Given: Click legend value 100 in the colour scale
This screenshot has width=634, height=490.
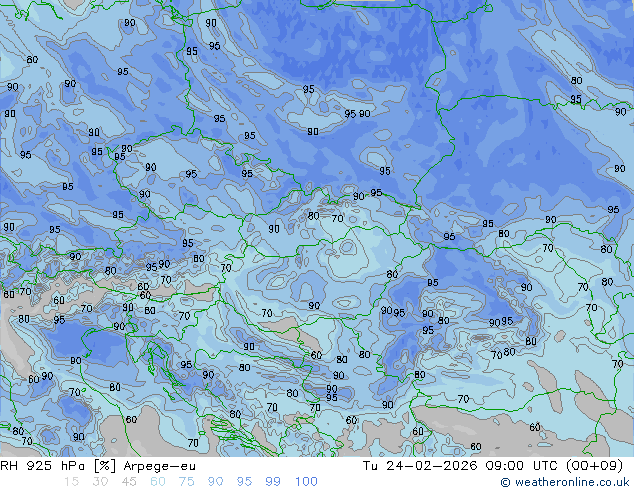Looking at the screenshot, I should point(306,482).
